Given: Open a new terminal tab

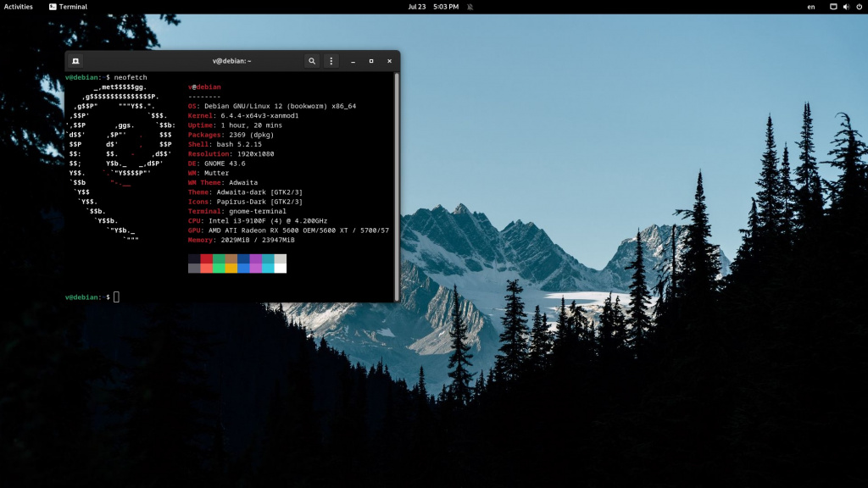Looking at the screenshot, I should point(75,60).
